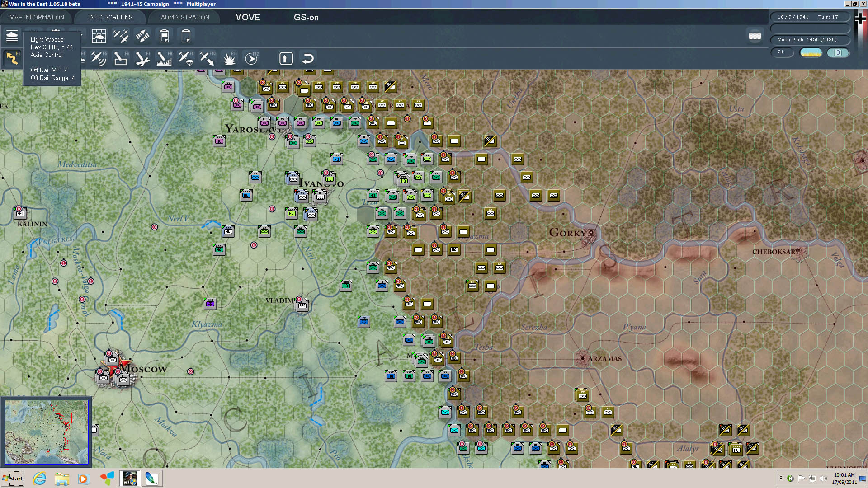Click the Motor Pool 145K readout
Viewport: 868px width, 488px height.
tap(810, 40)
